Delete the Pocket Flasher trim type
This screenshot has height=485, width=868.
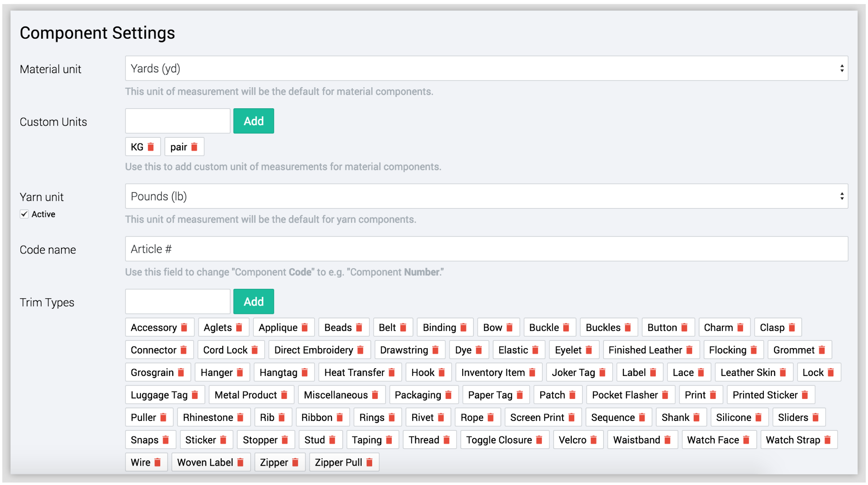pyautogui.click(x=665, y=395)
